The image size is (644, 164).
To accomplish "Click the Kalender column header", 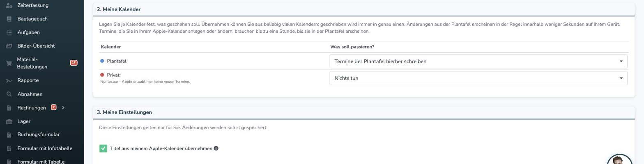I will (111, 47).
